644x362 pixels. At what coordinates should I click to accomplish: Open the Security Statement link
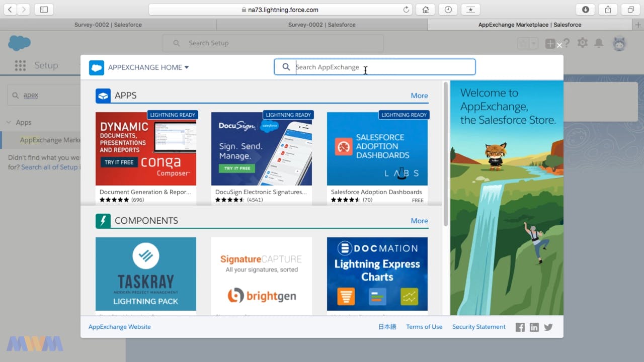(x=479, y=327)
